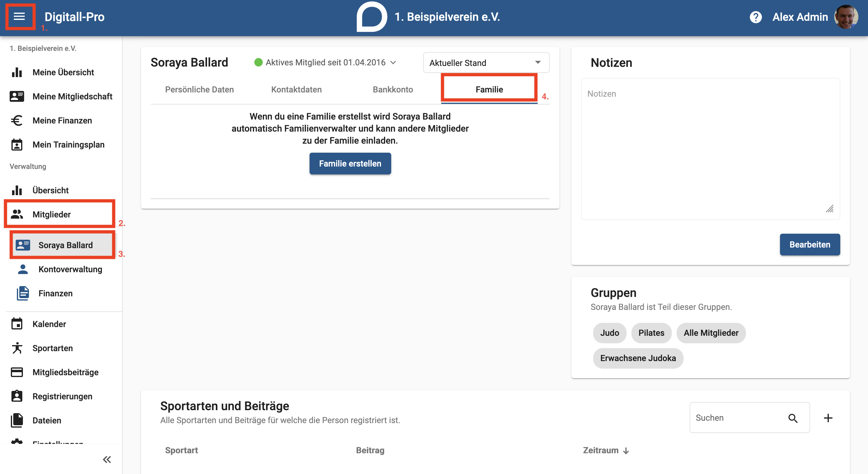Click the Mitgliedsbeiträge card icon

click(17, 372)
